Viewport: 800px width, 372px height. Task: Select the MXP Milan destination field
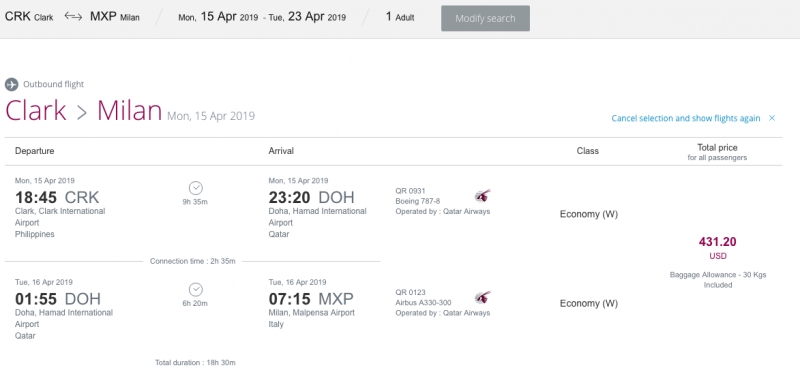click(115, 17)
